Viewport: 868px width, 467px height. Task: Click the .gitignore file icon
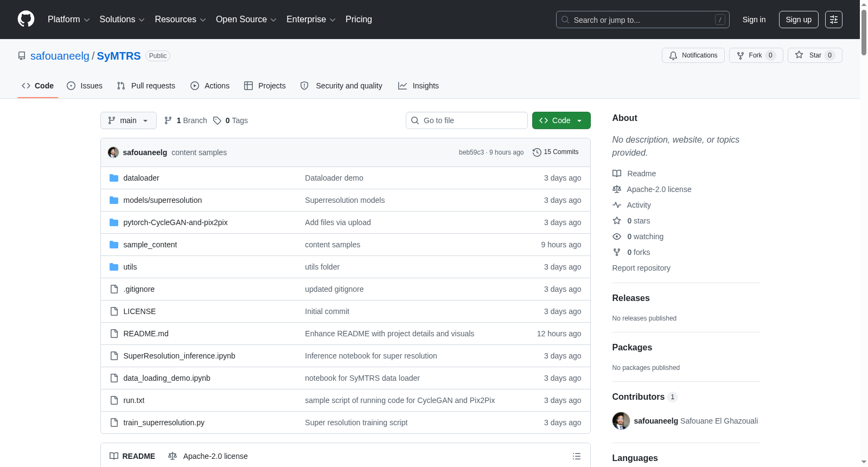pos(114,289)
